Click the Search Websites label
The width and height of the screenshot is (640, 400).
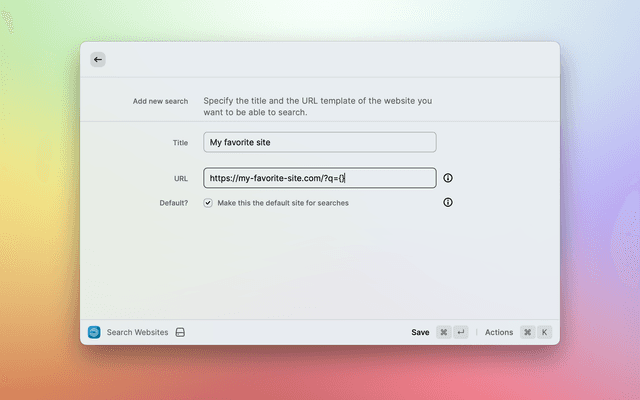click(137, 332)
